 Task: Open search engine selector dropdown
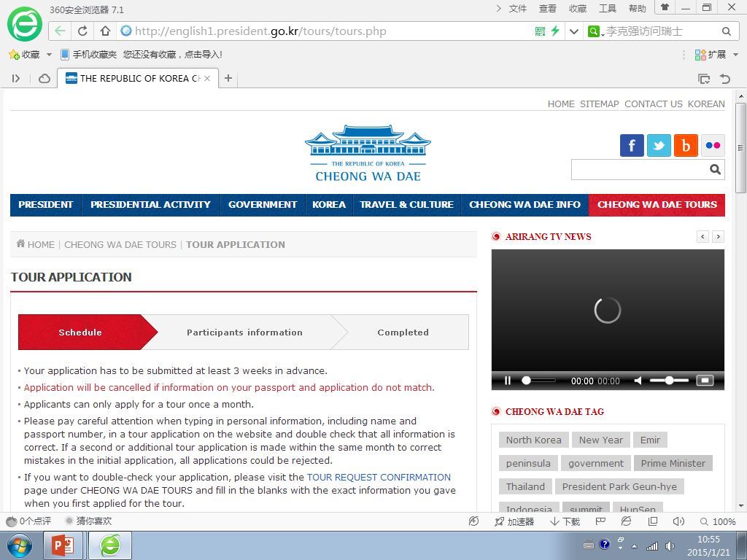click(x=595, y=31)
